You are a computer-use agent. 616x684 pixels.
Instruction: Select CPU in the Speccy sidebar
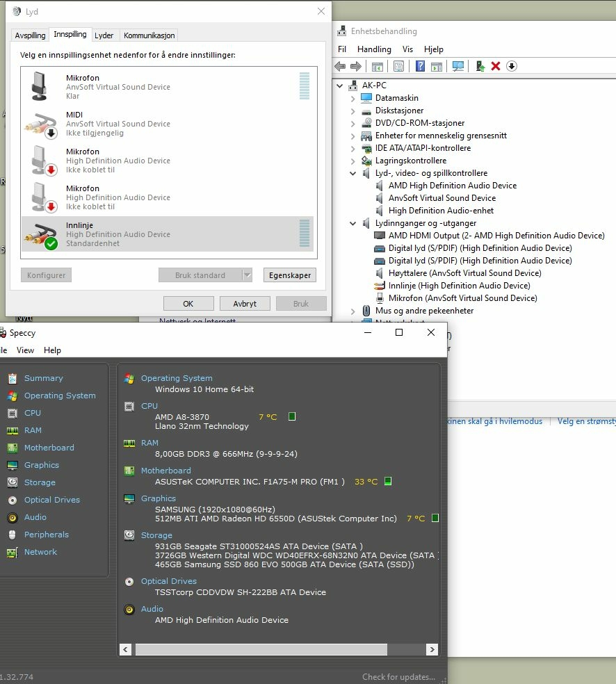click(32, 413)
